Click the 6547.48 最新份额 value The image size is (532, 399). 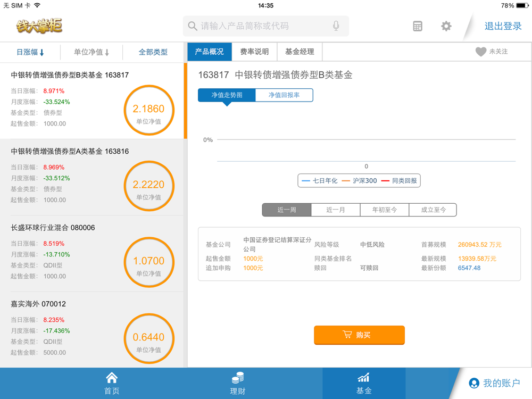(469, 268)
